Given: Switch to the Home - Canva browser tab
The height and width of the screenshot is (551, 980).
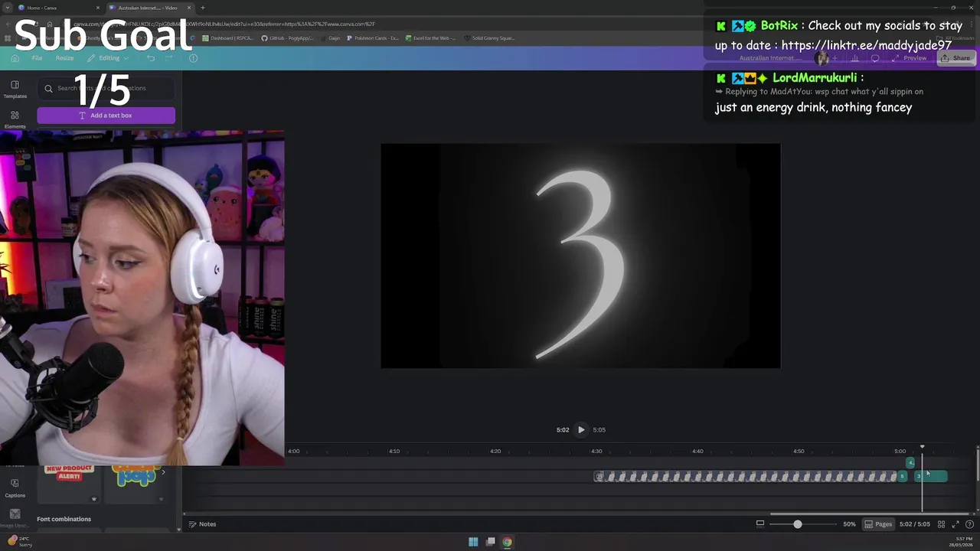Looking at the screenshot, I should click(59, 8).
